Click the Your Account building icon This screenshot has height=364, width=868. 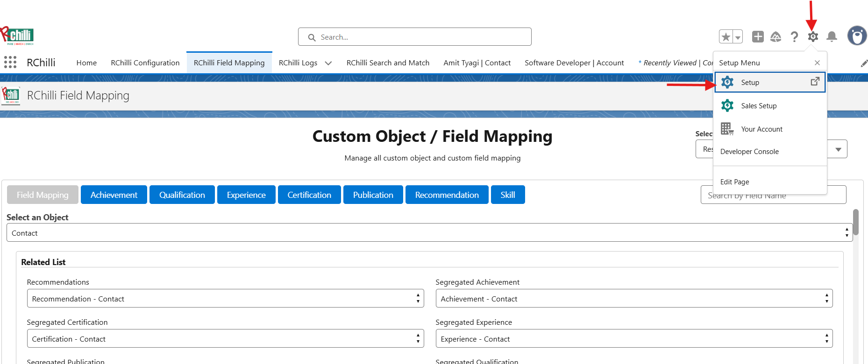pos(727,129)
